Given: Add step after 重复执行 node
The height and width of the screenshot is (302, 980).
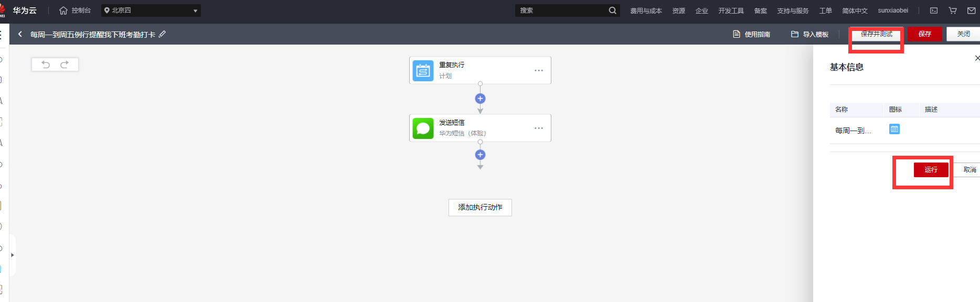Looking at the screenshot, I should (x=480, y=99).
